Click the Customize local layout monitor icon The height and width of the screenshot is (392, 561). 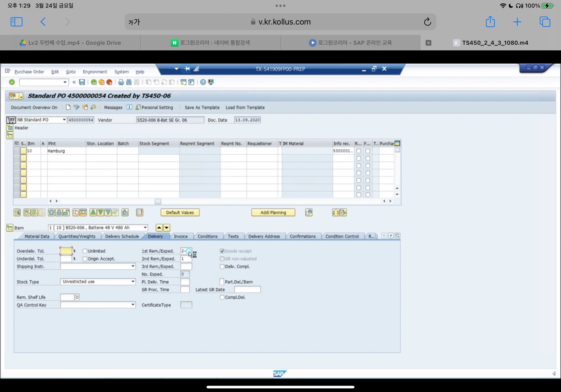coord(211,82)
